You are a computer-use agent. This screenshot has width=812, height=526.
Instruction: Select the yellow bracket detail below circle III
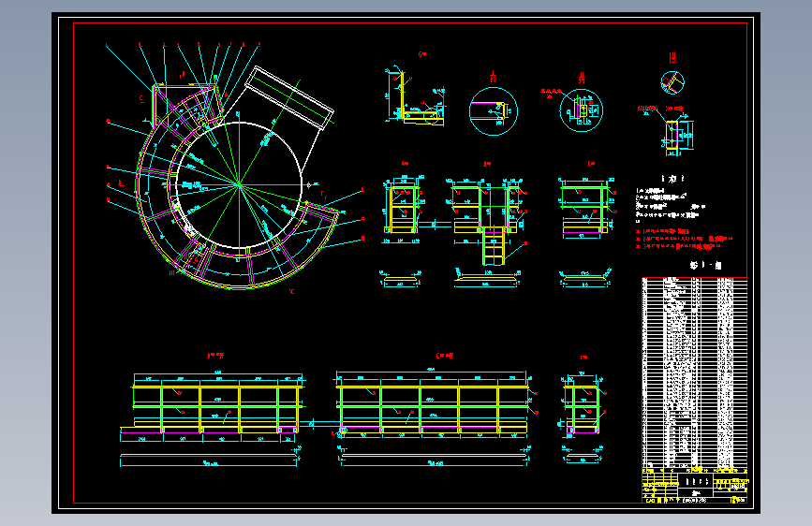(x=672, y=137)
